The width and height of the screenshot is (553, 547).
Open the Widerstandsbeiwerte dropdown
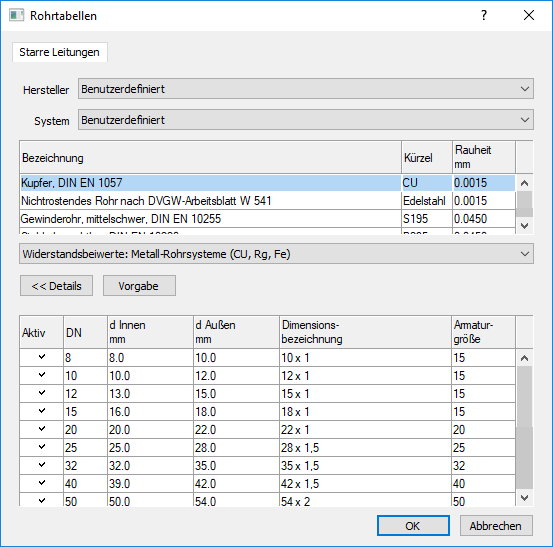coord(276,254)
